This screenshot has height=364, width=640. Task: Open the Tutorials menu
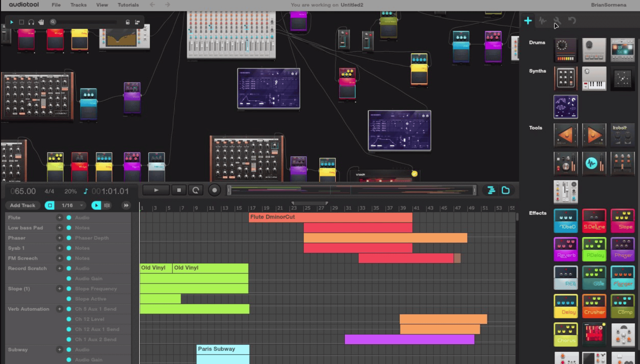128,5
